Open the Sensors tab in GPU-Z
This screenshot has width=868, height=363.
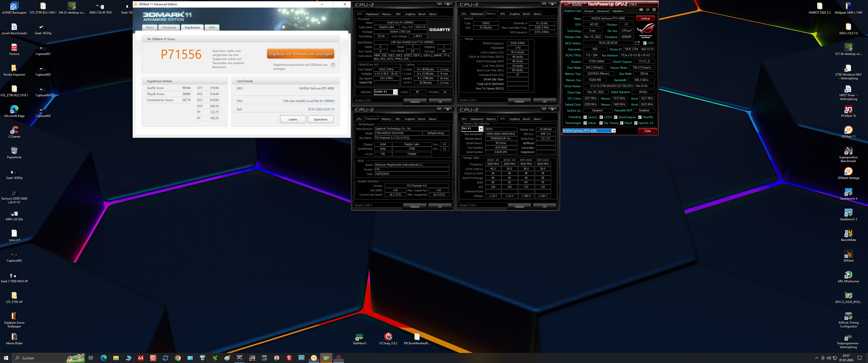(589, 11)
